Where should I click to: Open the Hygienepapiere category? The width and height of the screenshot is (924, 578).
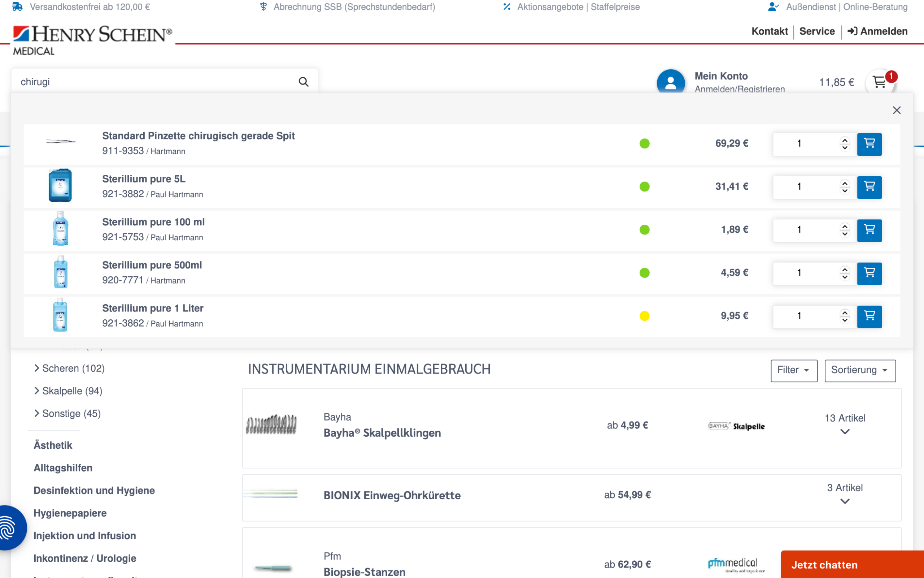(70, 513)
